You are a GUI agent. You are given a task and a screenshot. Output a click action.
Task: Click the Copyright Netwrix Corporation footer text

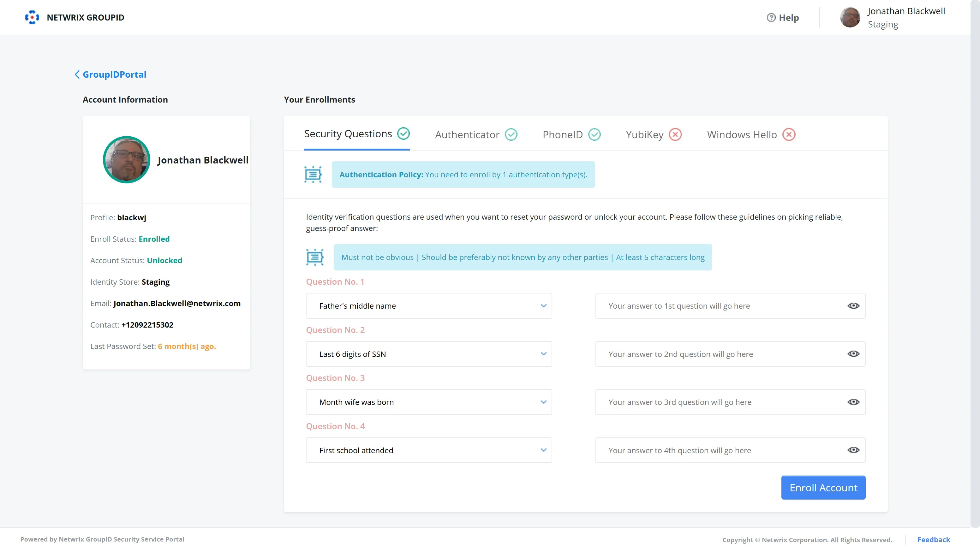pyautogui.click(x=807, y=540)
